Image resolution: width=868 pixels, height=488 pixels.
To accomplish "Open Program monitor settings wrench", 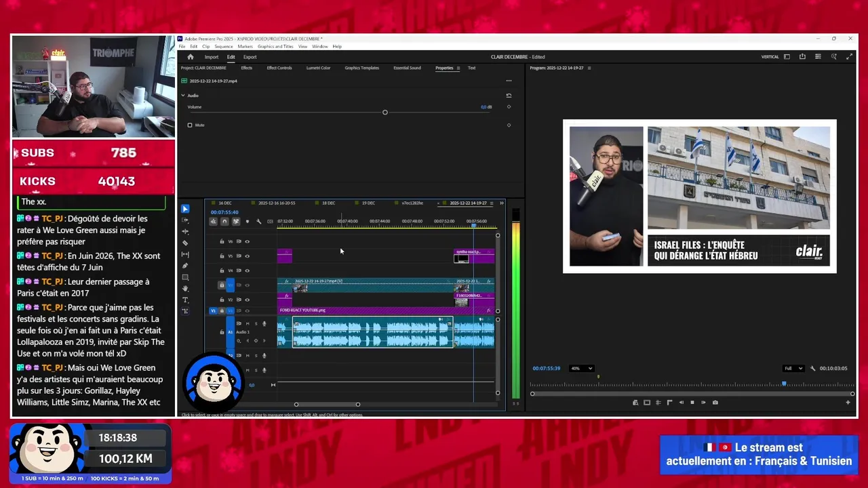I will (812, 369).
